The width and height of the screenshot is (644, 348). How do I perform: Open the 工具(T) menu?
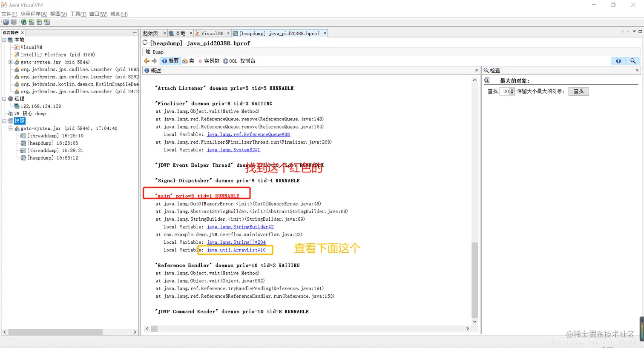point(78,14)
